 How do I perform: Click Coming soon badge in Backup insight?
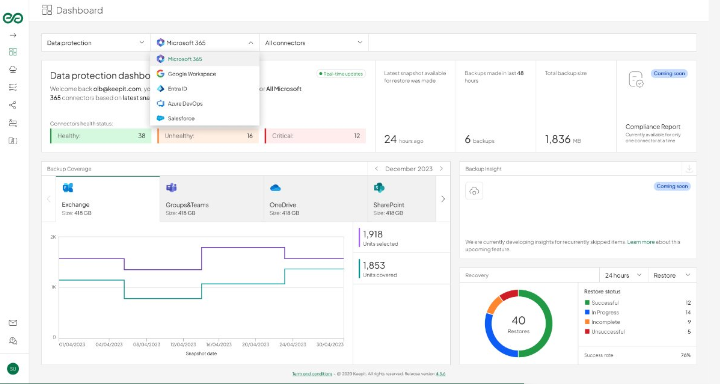672,186
